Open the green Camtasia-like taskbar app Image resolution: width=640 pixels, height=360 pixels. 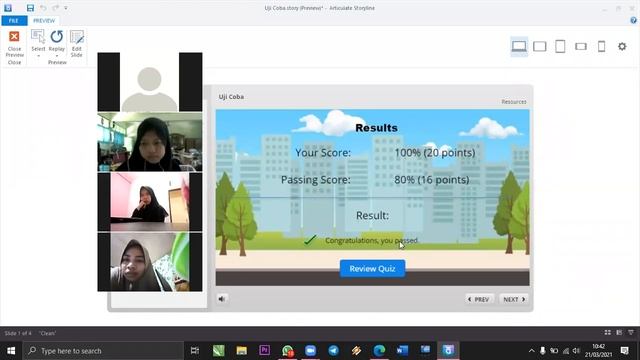[x=218, y=351]
